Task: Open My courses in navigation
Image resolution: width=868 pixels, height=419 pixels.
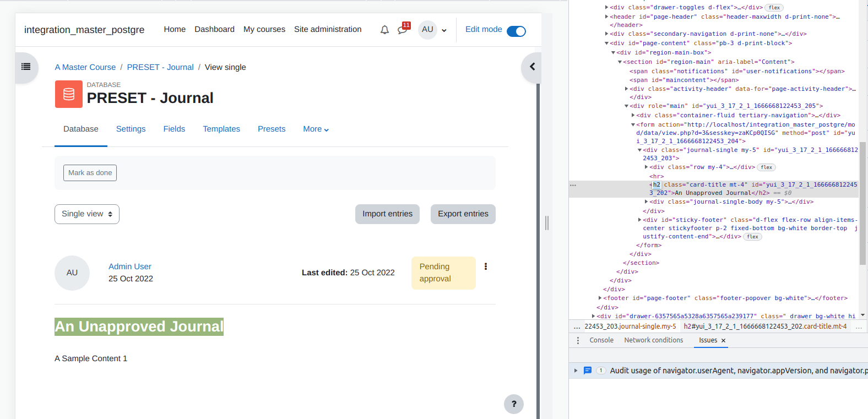Action: (x=264, y=29)
